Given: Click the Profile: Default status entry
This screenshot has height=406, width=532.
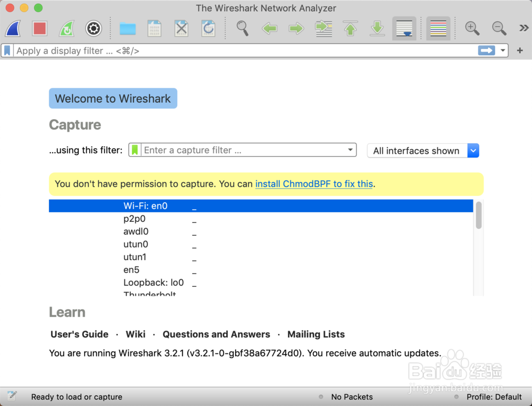Looking at the screenshot, I should 494,397.
